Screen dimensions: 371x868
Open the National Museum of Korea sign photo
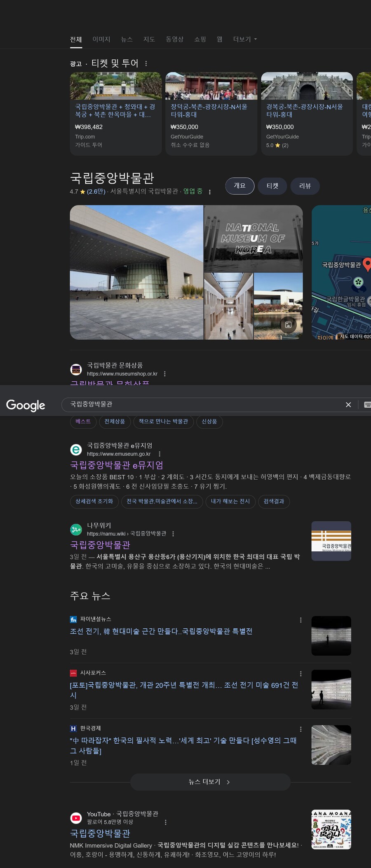click(x=253, y=238)
